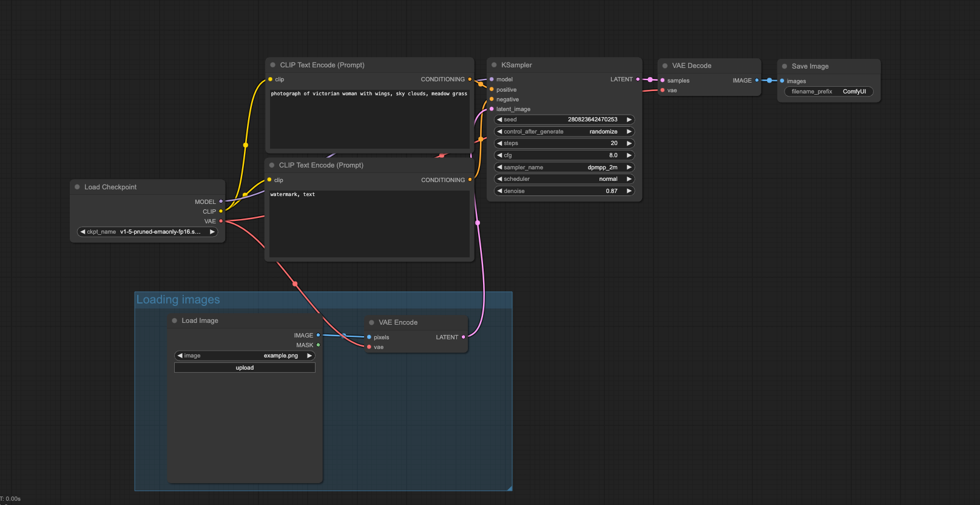Click the images input port on Save Image
The image size is (980, 505).
(782, 81)
